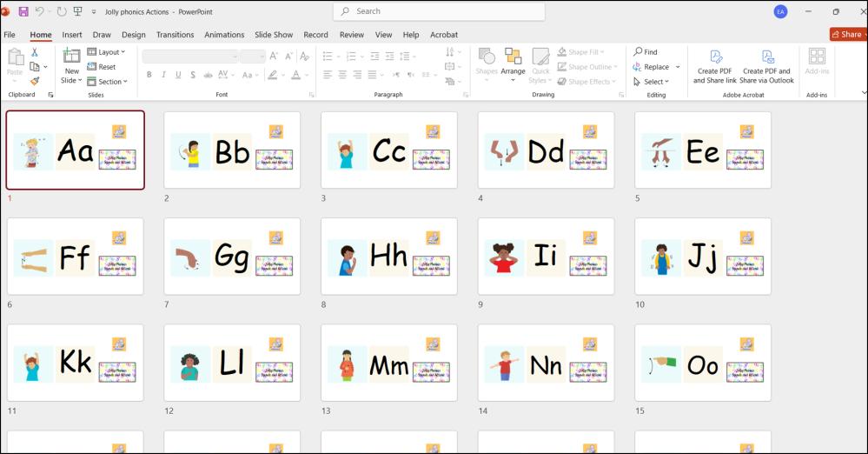Image resolution: width=868 pixels, height=454 pixels.
Task: Click Clear All Formatting icon
Action: pos(304,56)
